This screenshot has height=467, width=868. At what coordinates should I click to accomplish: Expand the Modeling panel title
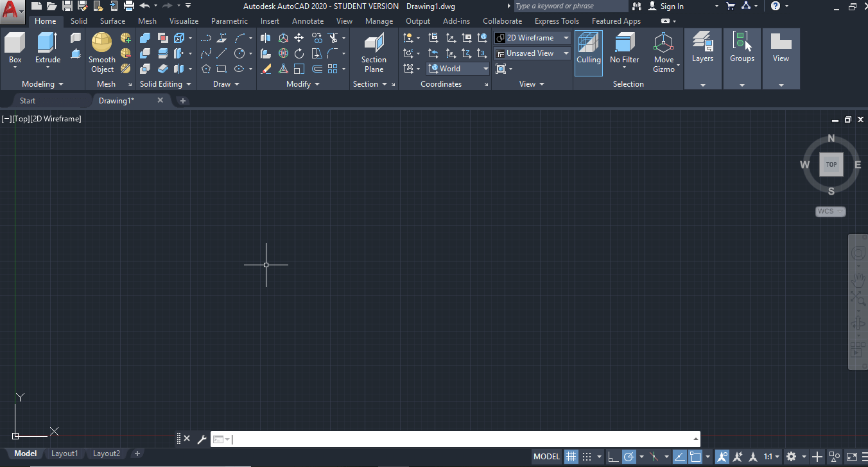tap(42, 84)
